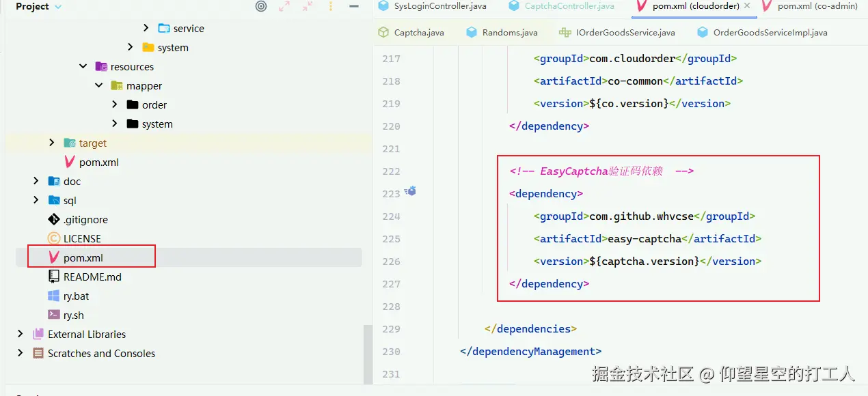
Task: Click the service folder icon
Action: pos(164,28)
